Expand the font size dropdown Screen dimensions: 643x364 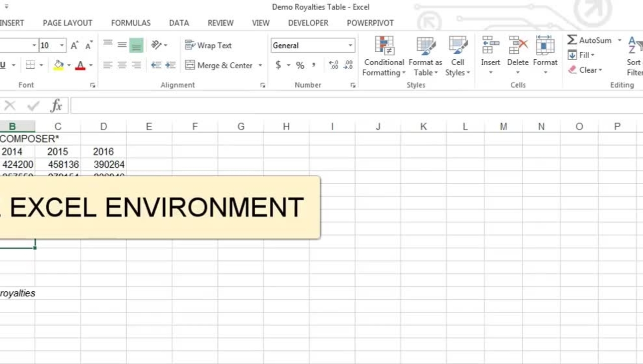coord(62,46)
